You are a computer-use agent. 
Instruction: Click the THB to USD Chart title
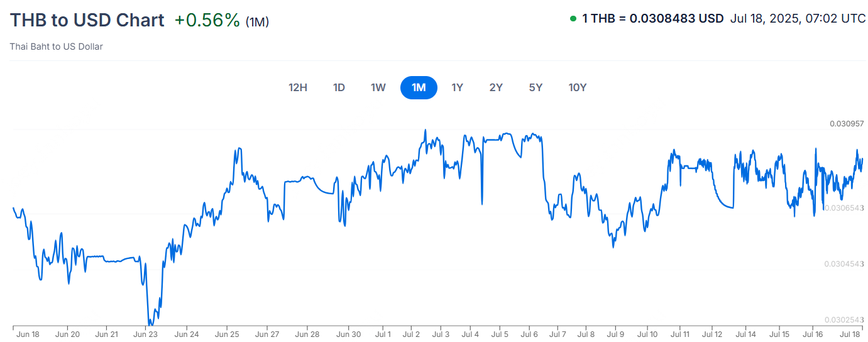(87, 20)
